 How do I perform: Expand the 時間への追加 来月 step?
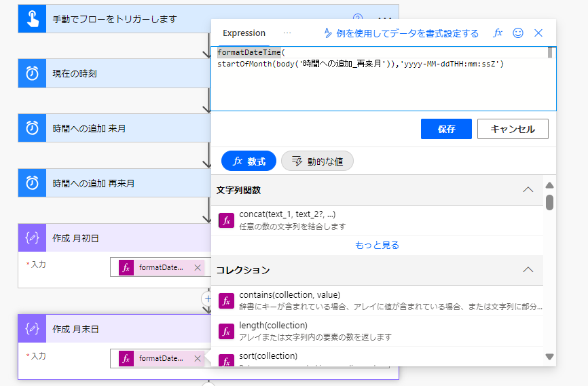(115, 128)
